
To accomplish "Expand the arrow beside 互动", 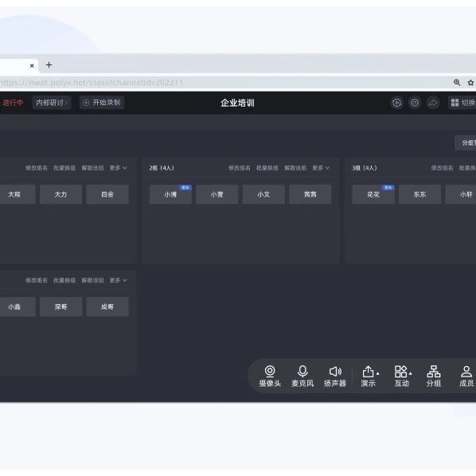I will (x=411, y=373).
